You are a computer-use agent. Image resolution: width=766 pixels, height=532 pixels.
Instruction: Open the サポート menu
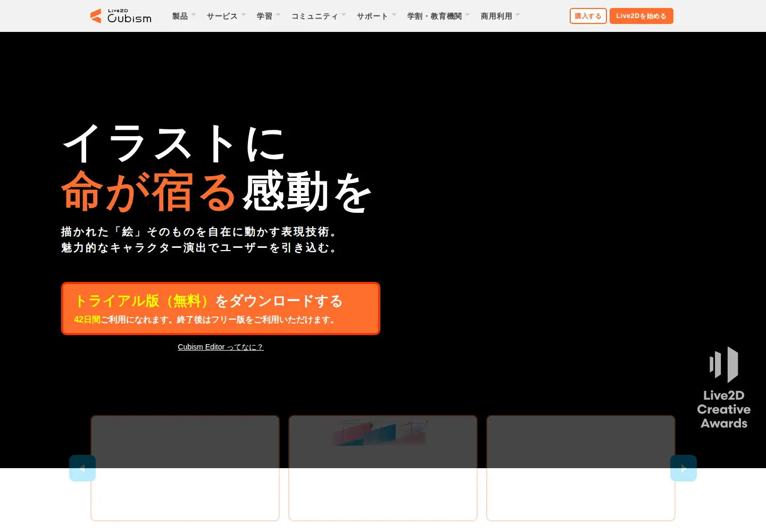point(376,16)
